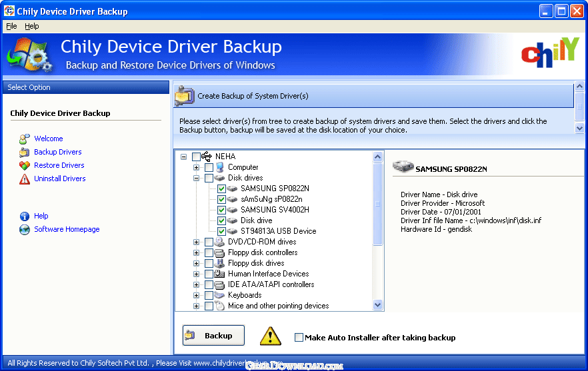The width and height of the screenshot is (588, 371).
Task: Open the Help menu
Action: [32, 26]
